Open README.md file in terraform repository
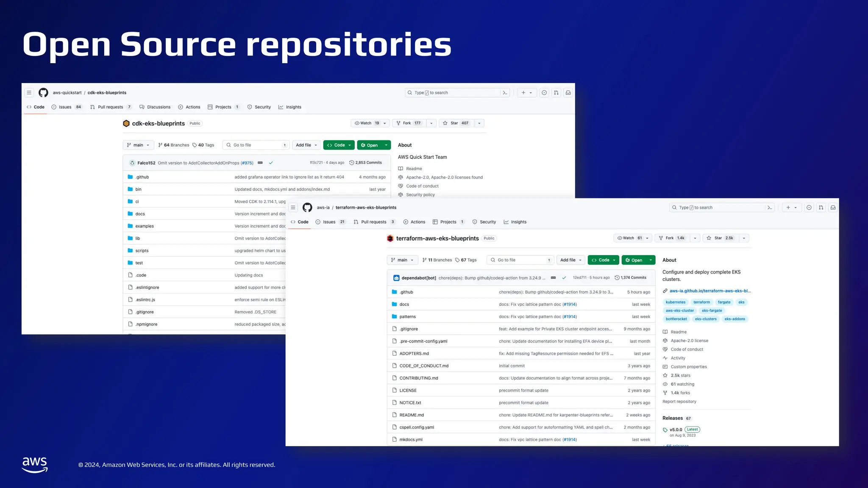868x488 pixels. 412,415
